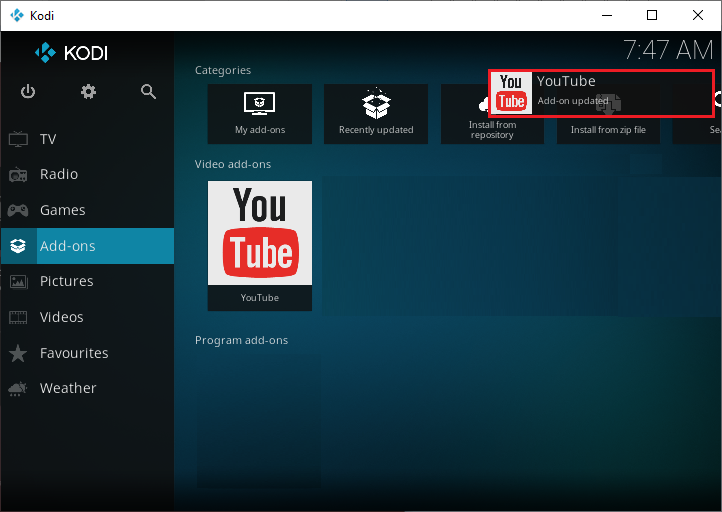Click the TV icon in sidebar
Image resolution: width=722 pixels, height=512 pixels.
click(x=18, y=139)
